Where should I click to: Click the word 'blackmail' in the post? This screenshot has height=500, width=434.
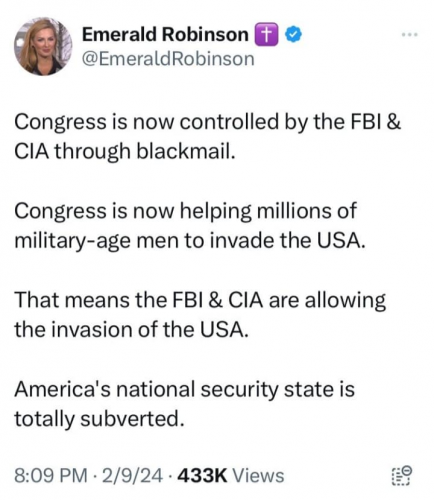coord(184,151)
